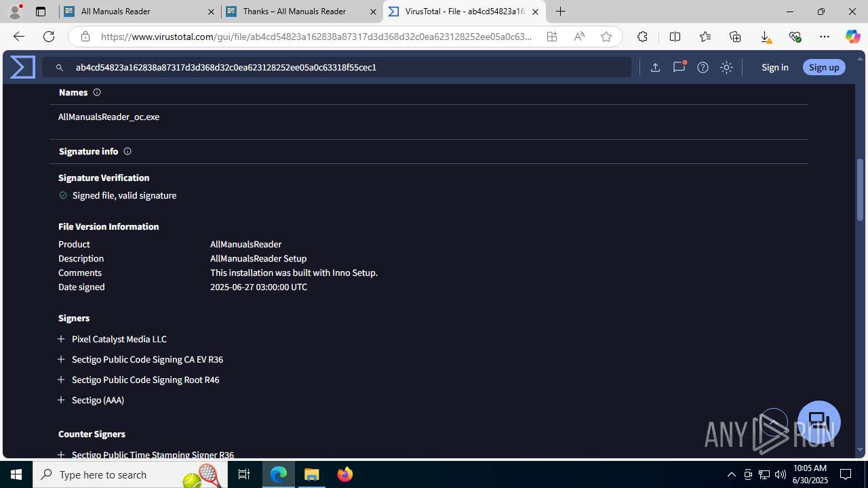Refresh the page with reload icon

point(49,37)
